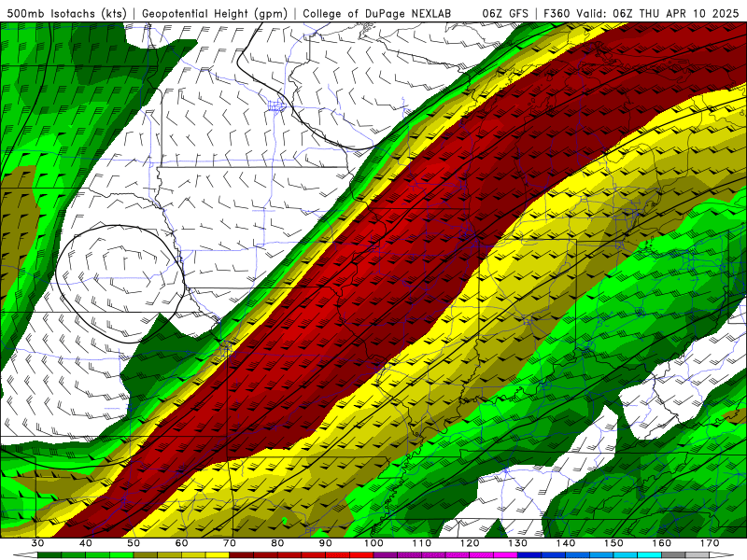
Task: Click the 170 label on the color scale
Action: (x=710, y=543)
